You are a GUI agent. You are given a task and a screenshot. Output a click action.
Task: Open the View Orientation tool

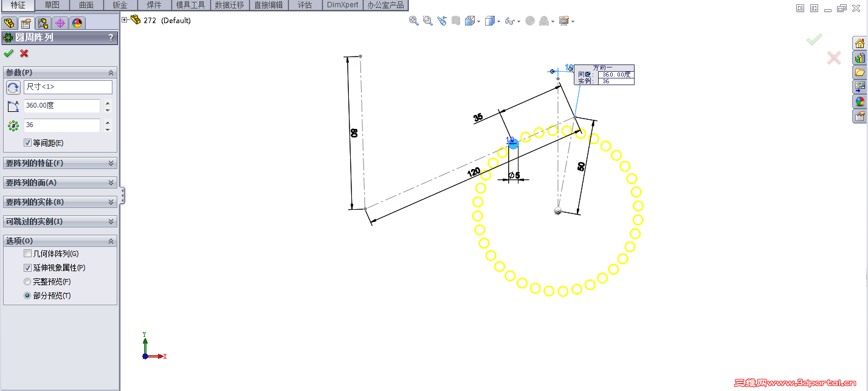[x=469, y=21]
